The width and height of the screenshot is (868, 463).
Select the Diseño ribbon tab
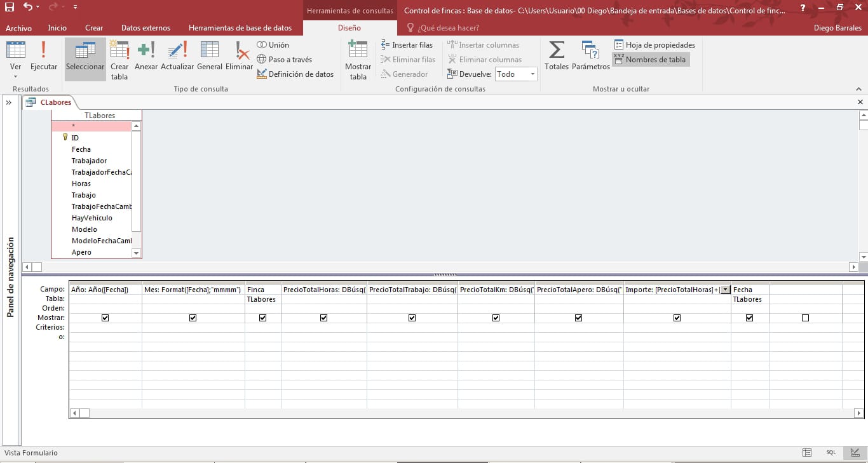(x=349, y=28)
